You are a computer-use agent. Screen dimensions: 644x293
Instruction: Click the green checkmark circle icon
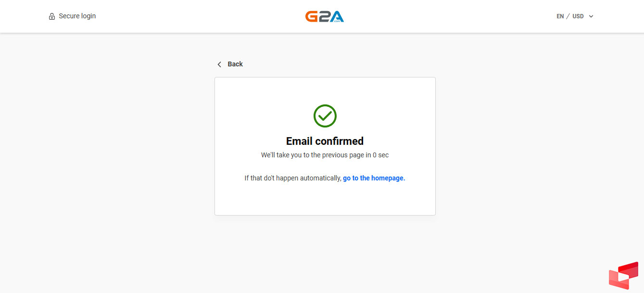325,116
